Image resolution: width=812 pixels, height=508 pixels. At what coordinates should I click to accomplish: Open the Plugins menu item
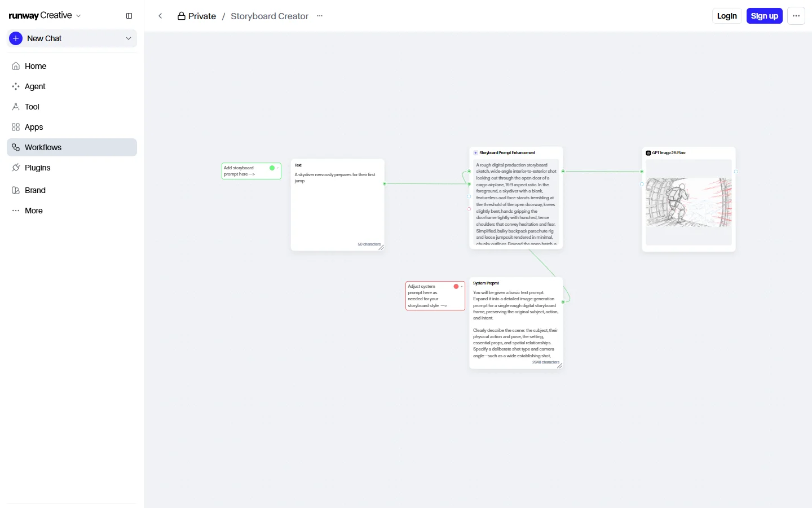pos(72,168)
